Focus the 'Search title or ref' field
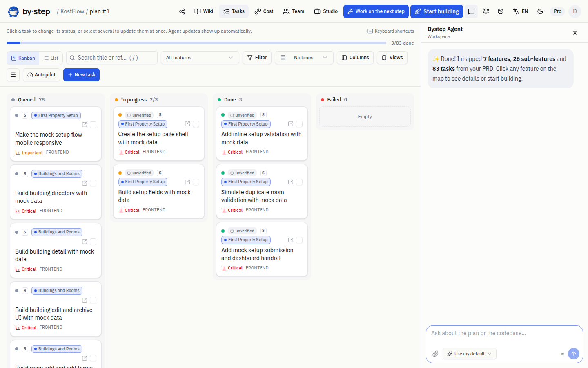 point(112,58)
